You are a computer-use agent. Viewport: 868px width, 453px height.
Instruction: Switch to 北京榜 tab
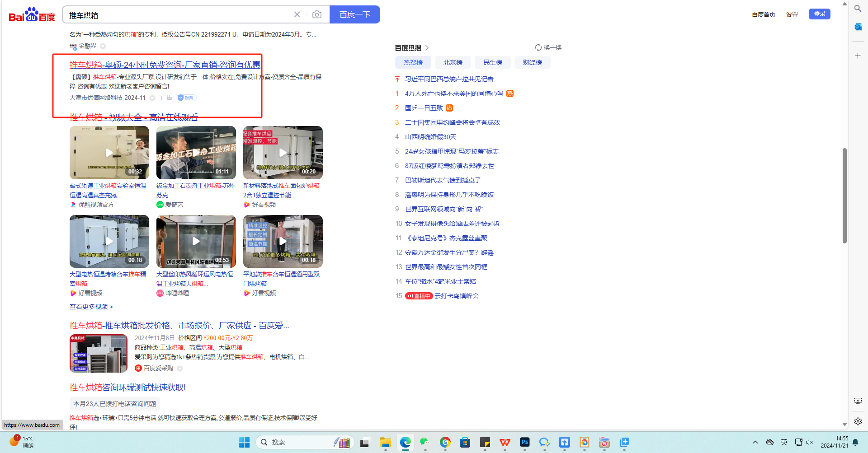pos(453,62)
